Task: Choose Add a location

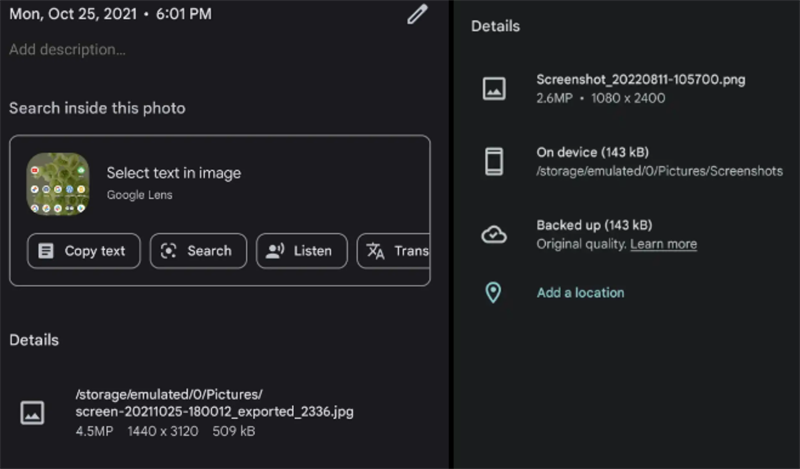Action: point(580,293)
